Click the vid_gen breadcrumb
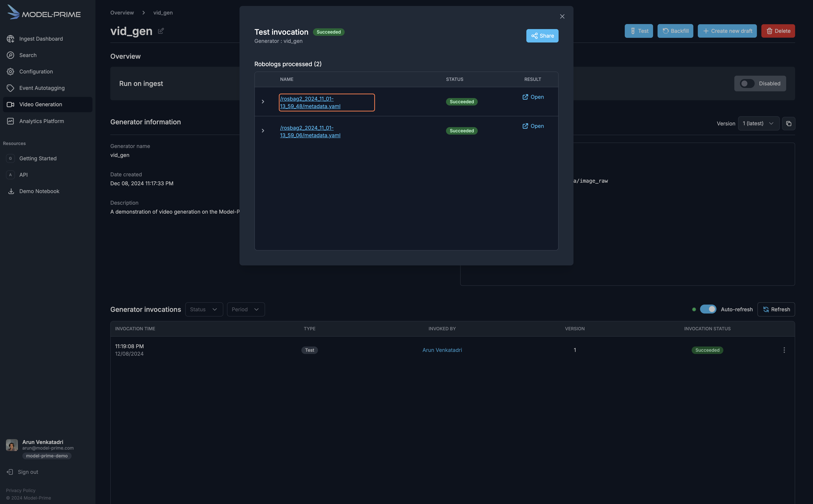 click(x=163, y=13)
